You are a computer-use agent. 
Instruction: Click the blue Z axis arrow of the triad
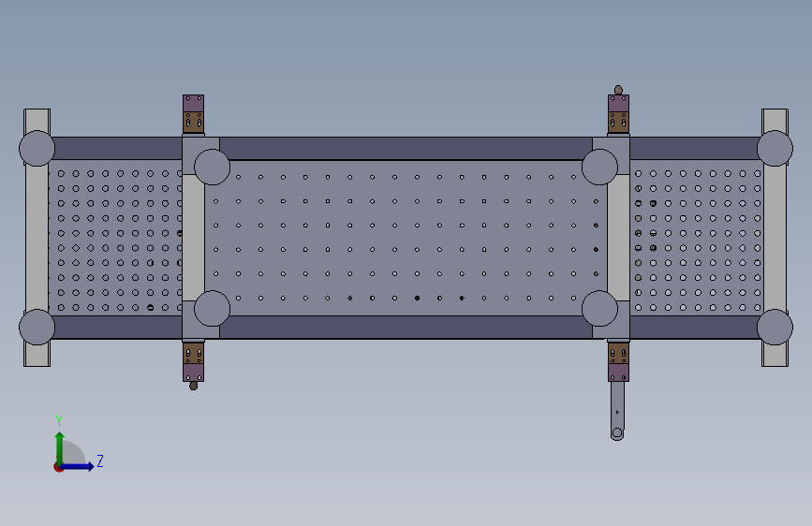(x=78, y=466)
